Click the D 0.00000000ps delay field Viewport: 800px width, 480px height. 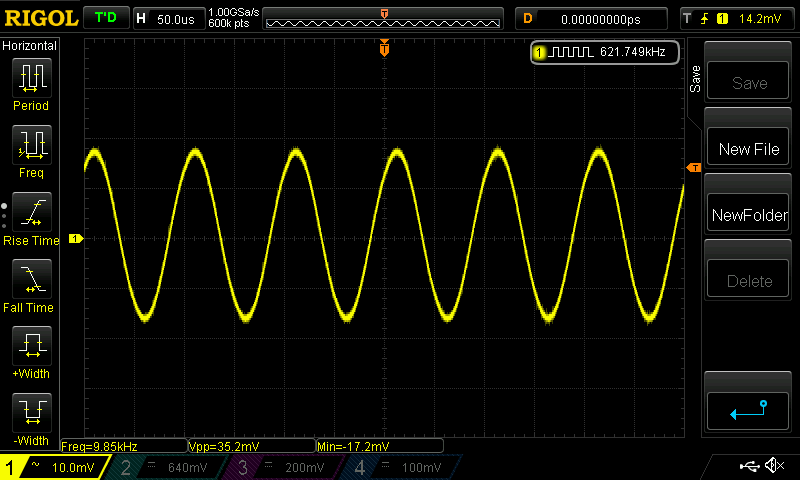click(x=591, y=19)
